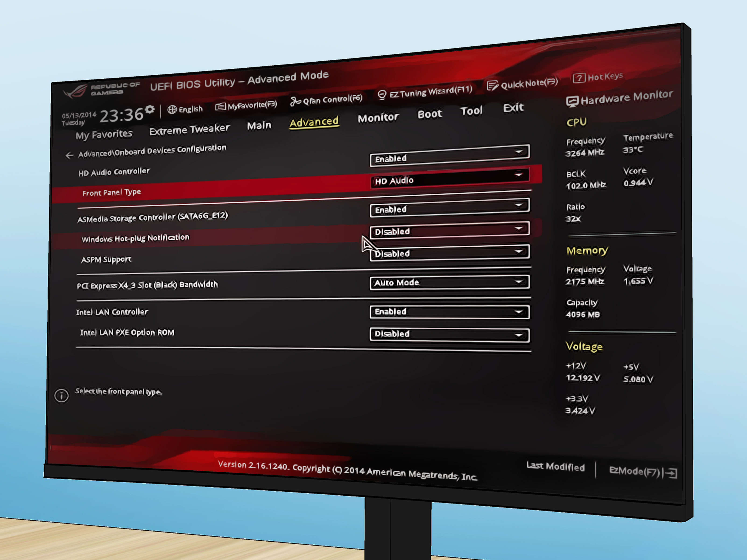Open MyFavorite(F3) icon
Screen dimensions: 747x560
click(x=221, y=107)
